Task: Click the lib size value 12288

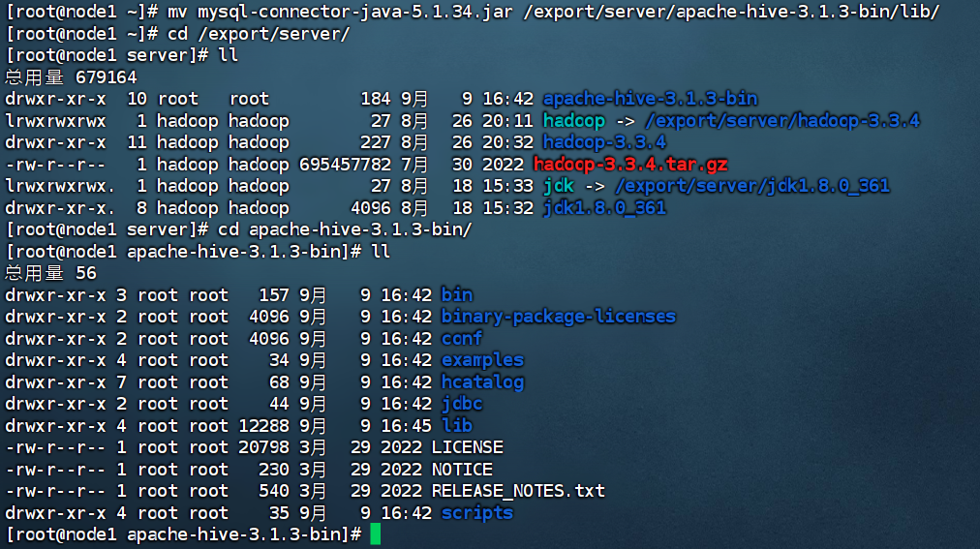Action: (263, 426)
